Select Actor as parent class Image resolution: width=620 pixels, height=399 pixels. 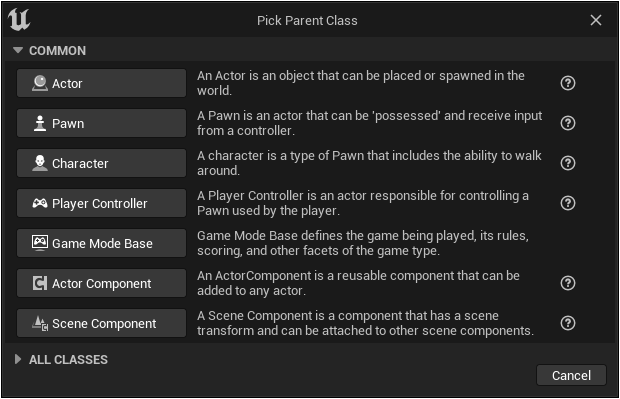tap(101, 83)
